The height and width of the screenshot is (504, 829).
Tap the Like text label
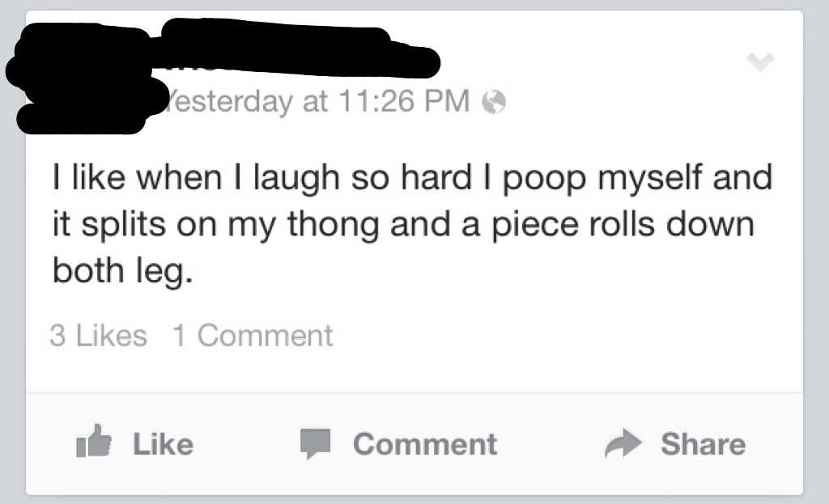[163, 444]
